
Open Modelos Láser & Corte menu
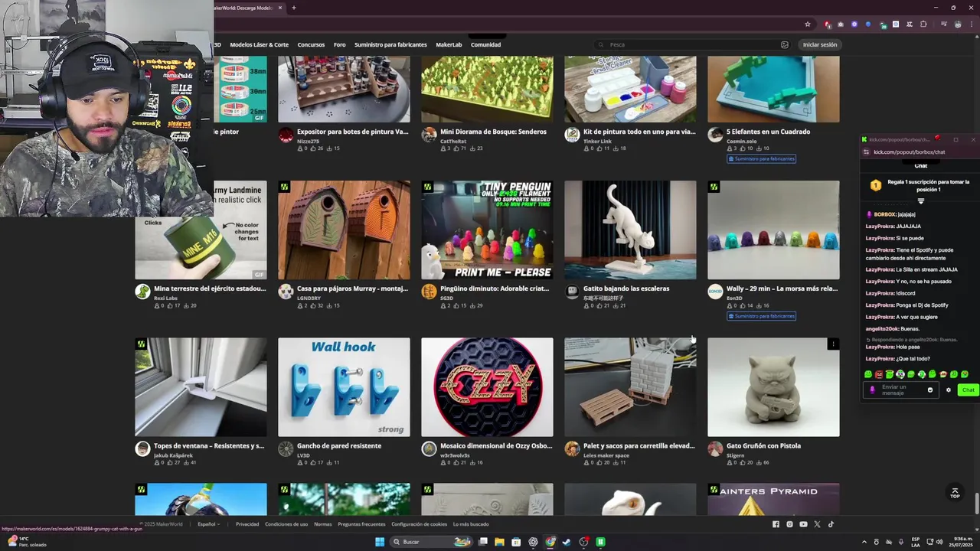coord(259,44)
